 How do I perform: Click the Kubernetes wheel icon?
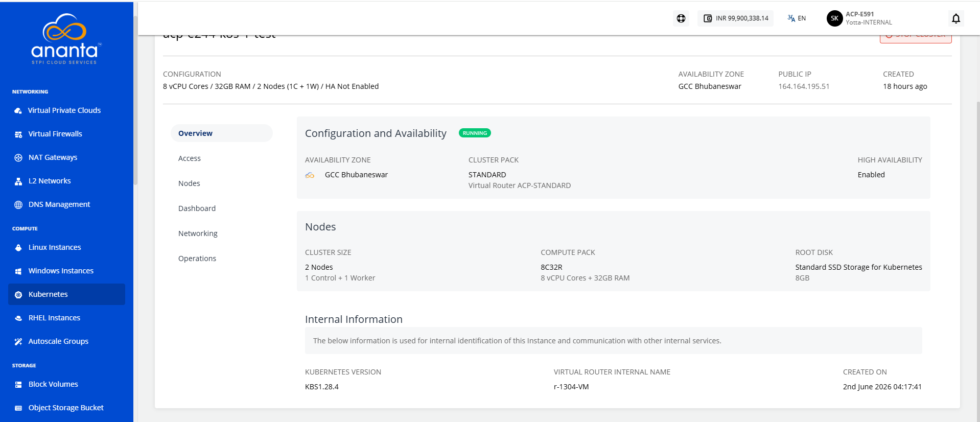(18, 295)
